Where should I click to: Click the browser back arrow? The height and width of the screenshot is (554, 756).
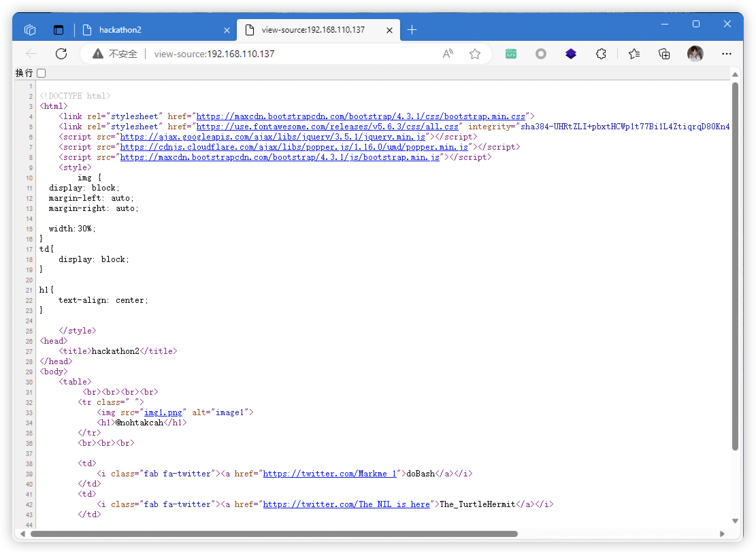click(31, 53)
